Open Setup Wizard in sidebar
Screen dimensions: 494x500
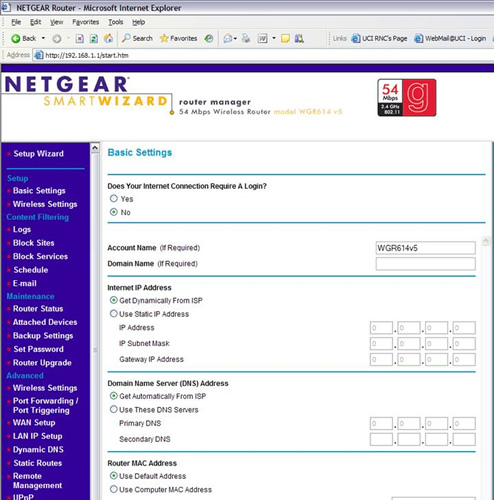tap(38, 154)
